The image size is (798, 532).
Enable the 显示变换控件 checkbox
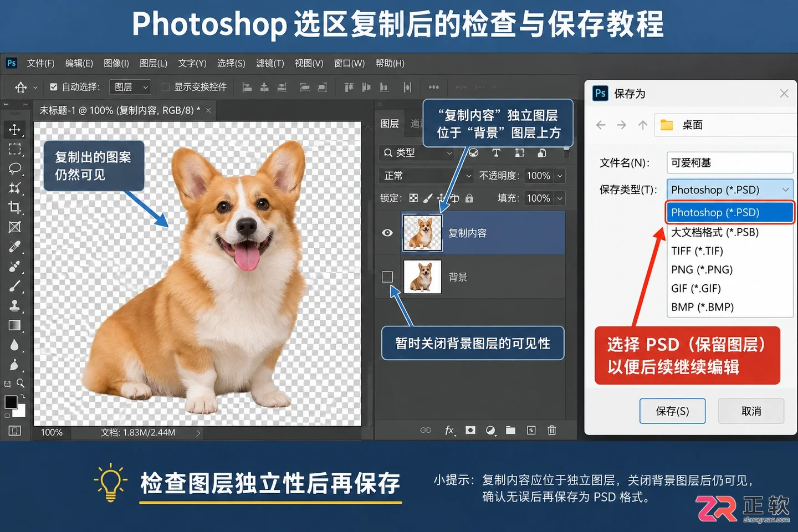point(165,87)
